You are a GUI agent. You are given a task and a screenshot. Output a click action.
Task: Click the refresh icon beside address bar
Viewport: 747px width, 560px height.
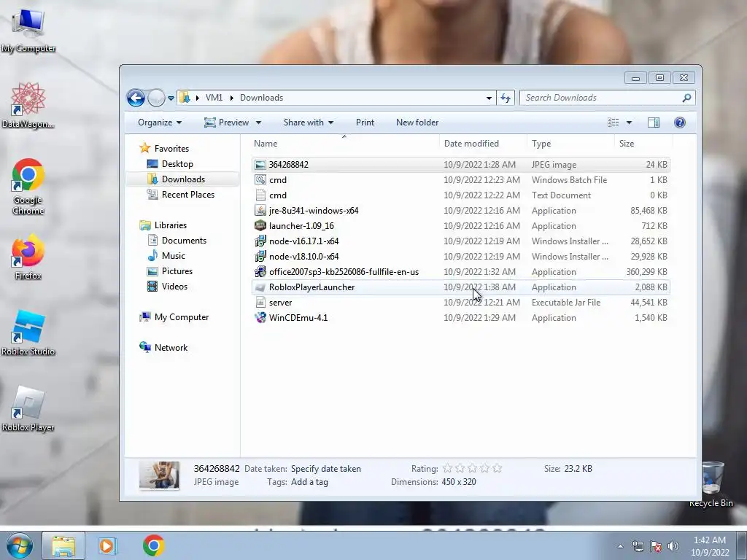(x=506, y=98)
